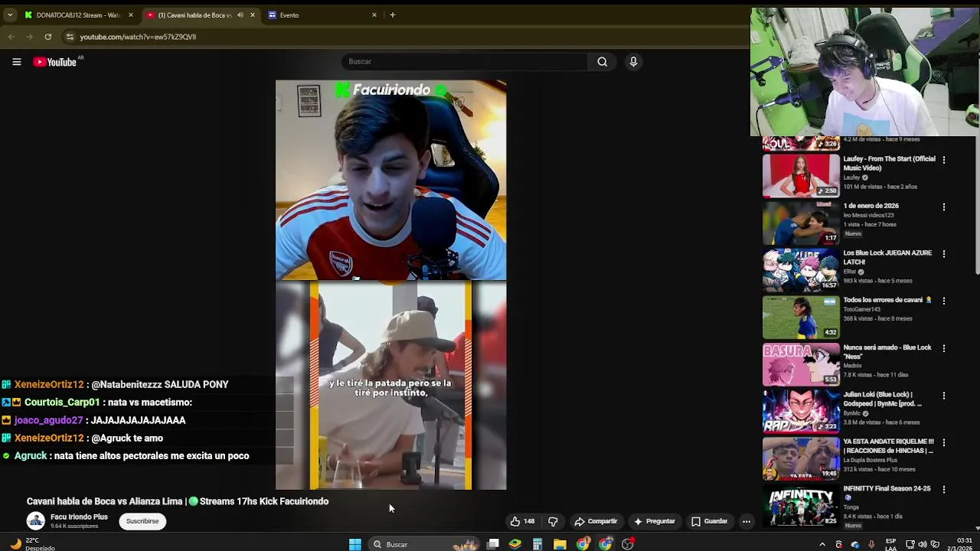Go forward using the browser forward arrow

coord(30,37)
